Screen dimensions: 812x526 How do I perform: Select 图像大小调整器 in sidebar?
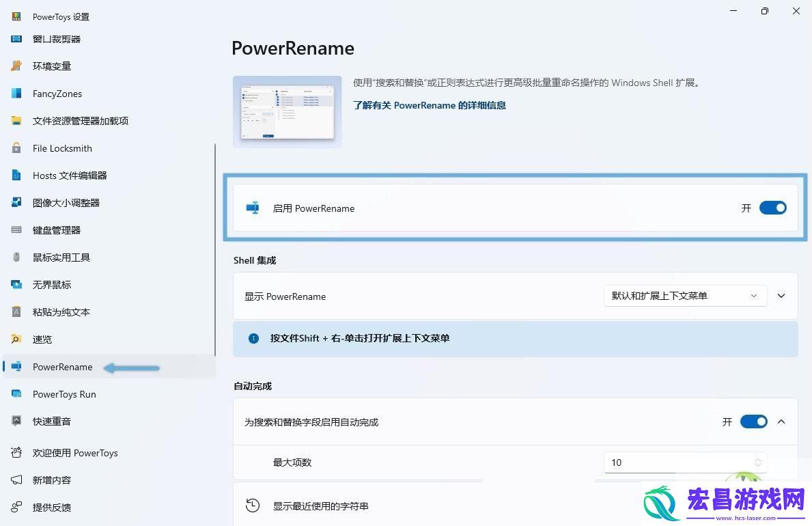click(66, 203)
